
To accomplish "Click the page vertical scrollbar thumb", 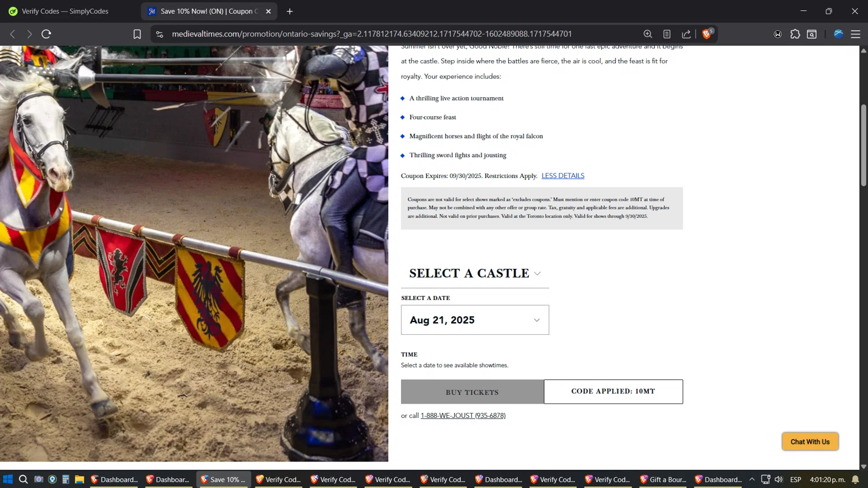I will click(x=863, y=146).
